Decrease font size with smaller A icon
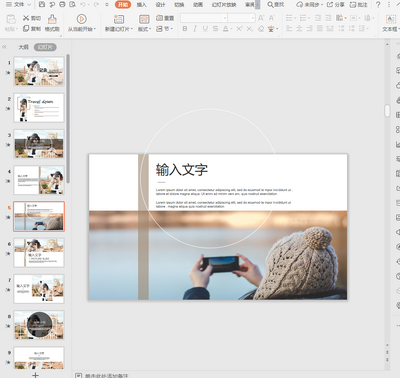This screenshot has width=400, height=378. pos(272,18)
